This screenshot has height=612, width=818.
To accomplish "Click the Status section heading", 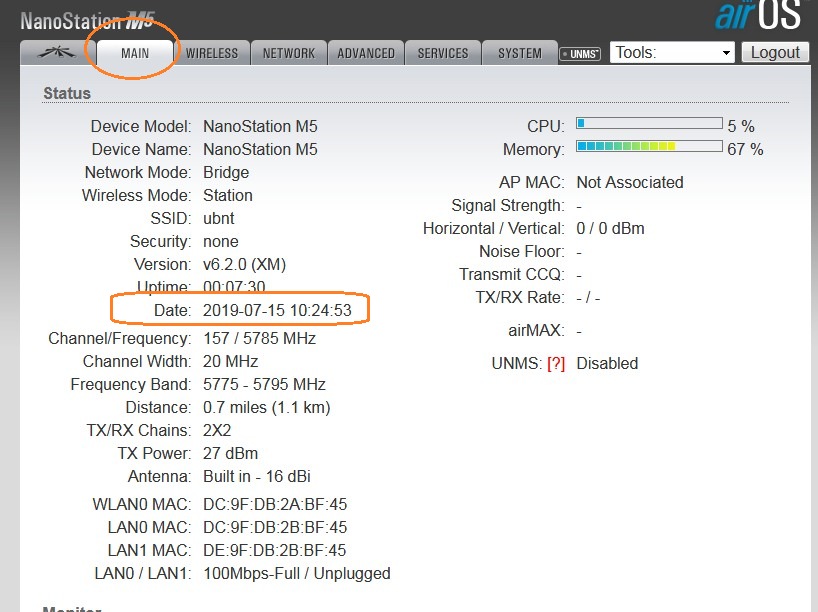I will [67, 93].
